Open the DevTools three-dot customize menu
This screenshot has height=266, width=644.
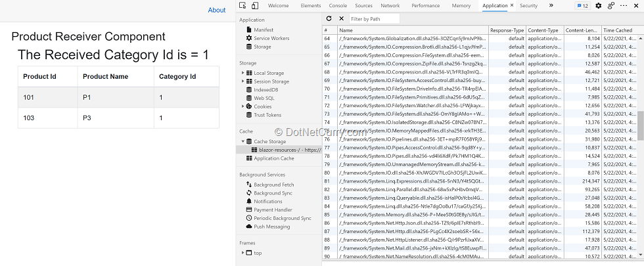pyautogui.click(x=625, y=5)
